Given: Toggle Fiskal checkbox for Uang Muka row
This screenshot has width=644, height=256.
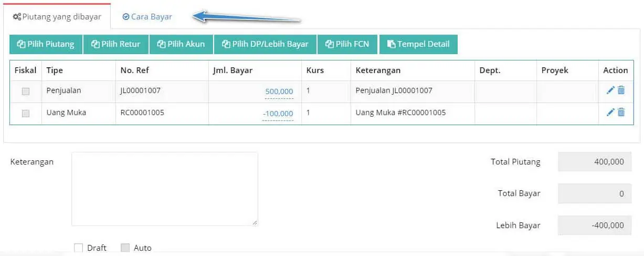Looking at the screenshot, I should [26, 113].
